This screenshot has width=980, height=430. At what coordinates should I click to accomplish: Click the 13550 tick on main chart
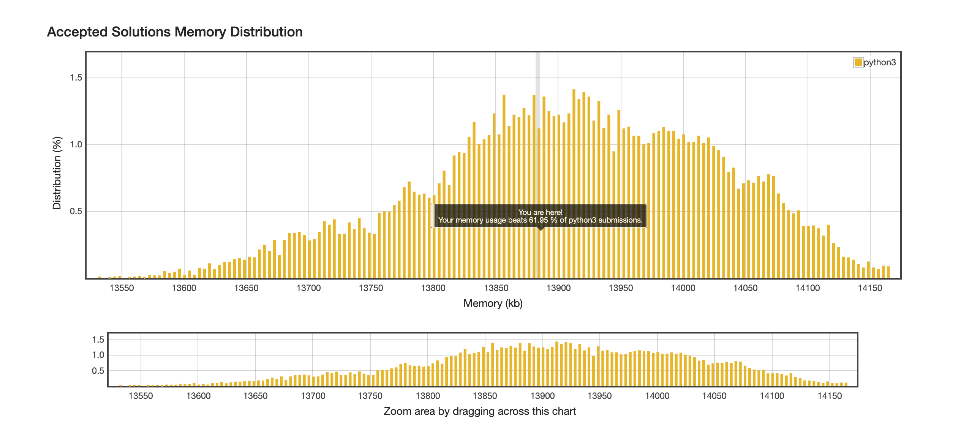pyautogui.click(x=122, y=288)
